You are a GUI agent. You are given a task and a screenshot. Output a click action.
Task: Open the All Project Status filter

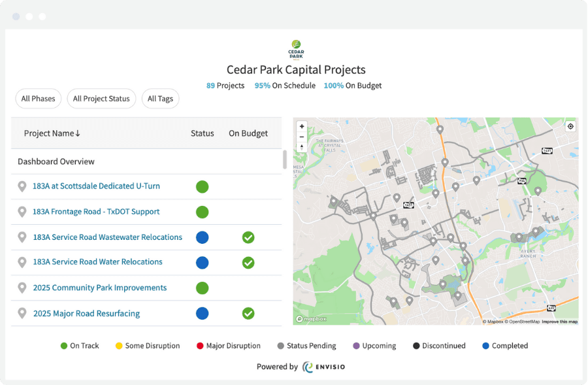[101, 99]
